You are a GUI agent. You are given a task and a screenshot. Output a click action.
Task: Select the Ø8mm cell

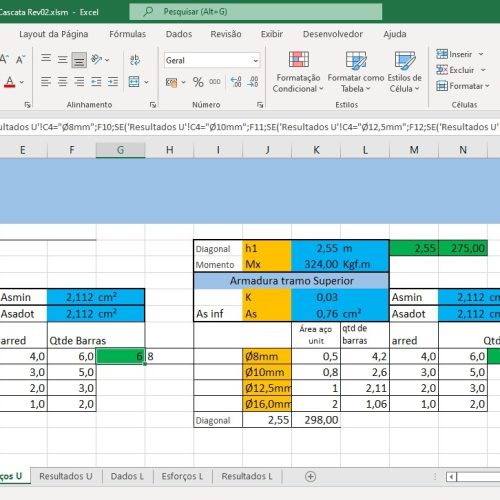(267, 356)
